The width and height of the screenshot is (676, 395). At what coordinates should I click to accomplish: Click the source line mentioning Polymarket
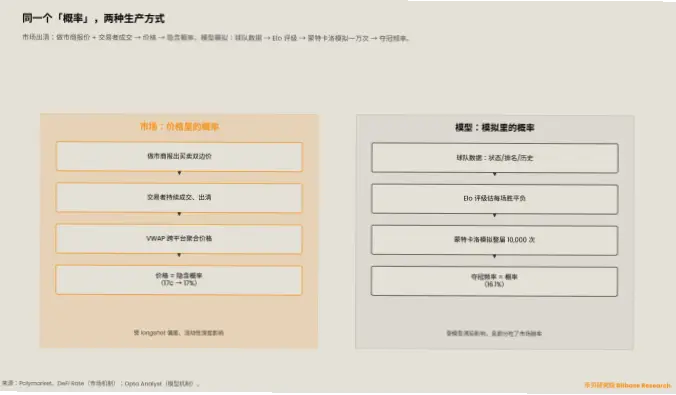(x=101, y=383)
